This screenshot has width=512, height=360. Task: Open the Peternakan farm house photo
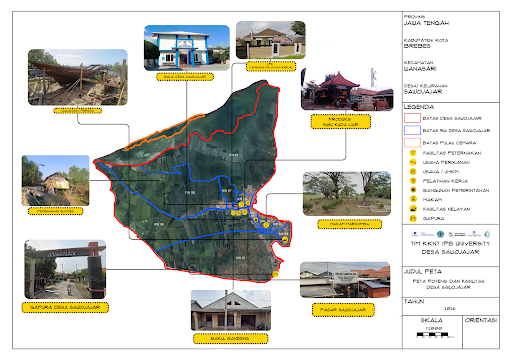[56, 180]
